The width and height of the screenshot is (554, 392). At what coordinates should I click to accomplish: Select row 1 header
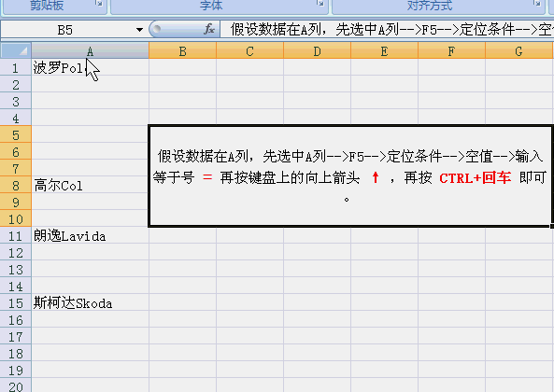16,68
